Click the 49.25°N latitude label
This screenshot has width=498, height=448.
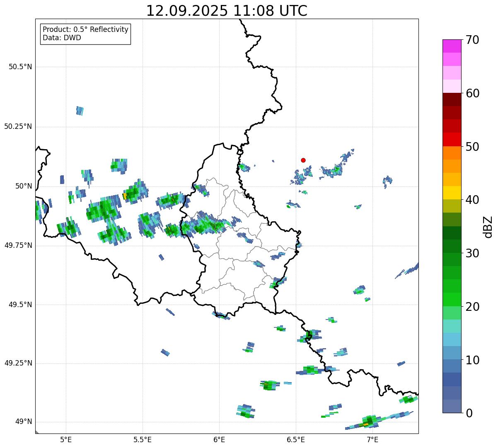pyautogui.click(x=18, y=363)
